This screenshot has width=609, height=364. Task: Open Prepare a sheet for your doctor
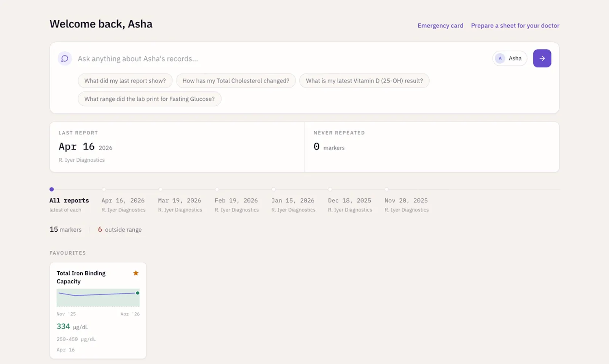click(515, 25)
